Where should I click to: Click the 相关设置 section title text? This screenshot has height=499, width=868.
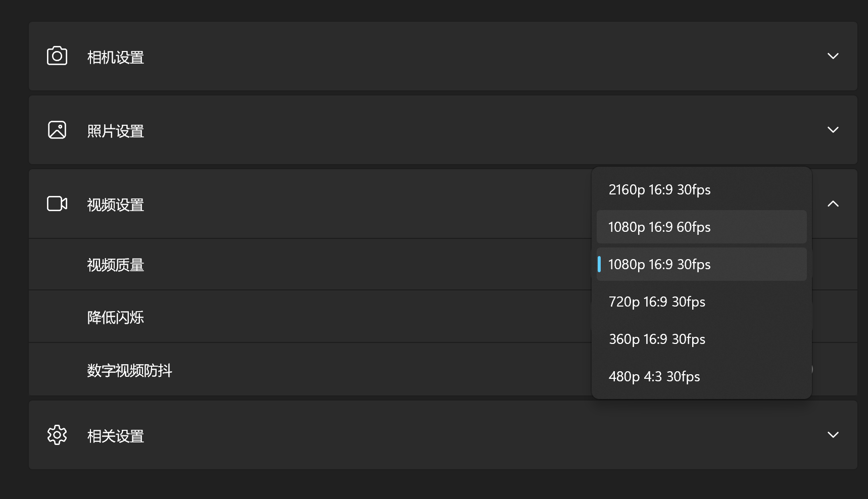click(x=116, y=436)
